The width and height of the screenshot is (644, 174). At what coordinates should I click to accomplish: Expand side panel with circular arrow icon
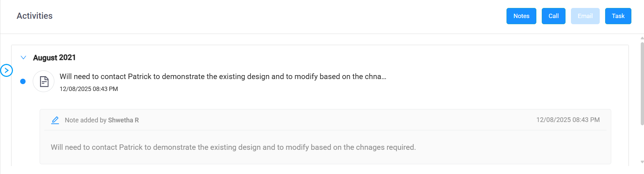pyautogui.click(x=6, y=70)
